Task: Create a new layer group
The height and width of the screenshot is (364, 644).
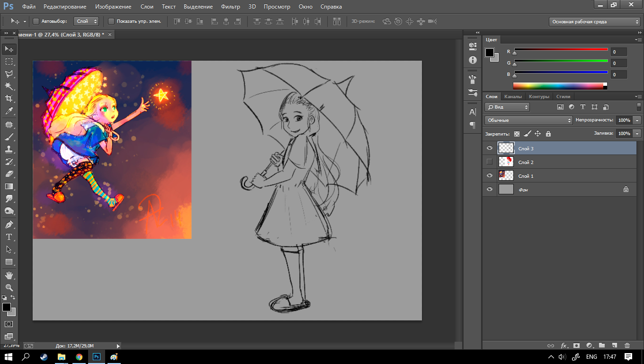Action: 602,346
